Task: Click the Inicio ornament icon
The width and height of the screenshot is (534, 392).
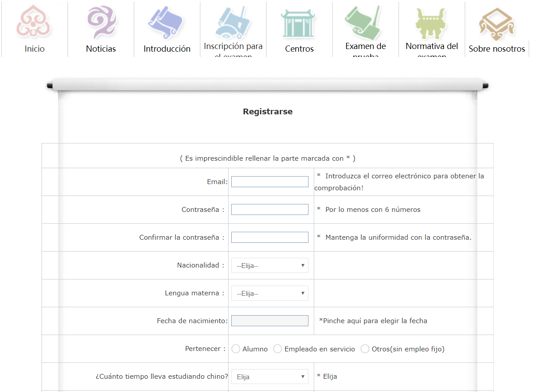Action: (34, 21)
